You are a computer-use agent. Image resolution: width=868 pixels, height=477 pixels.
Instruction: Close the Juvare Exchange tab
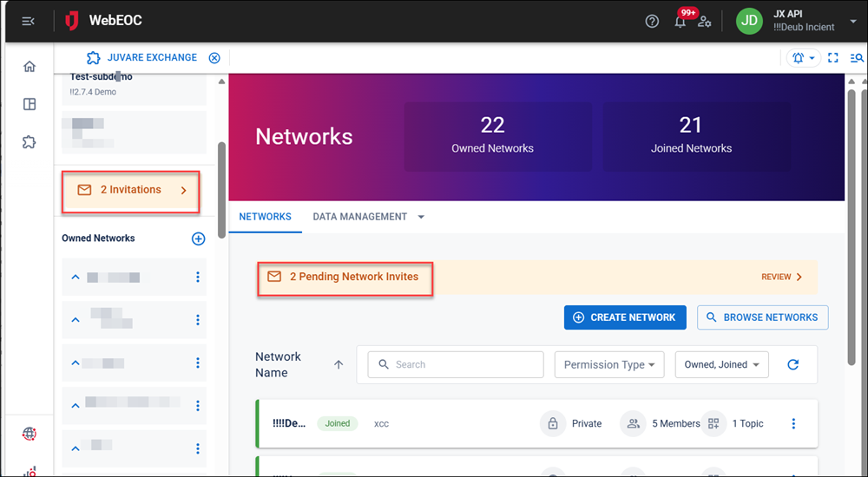click(x=214, y=57)
